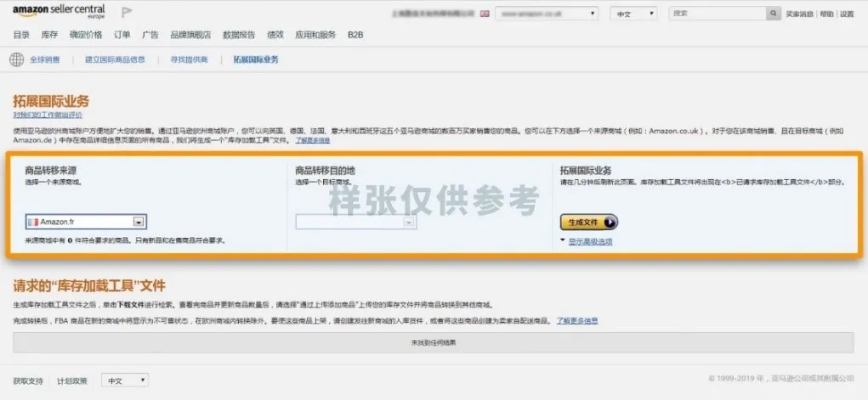Click 了解更多信息 link after FBA paragraph

click(x=577, y=320)
